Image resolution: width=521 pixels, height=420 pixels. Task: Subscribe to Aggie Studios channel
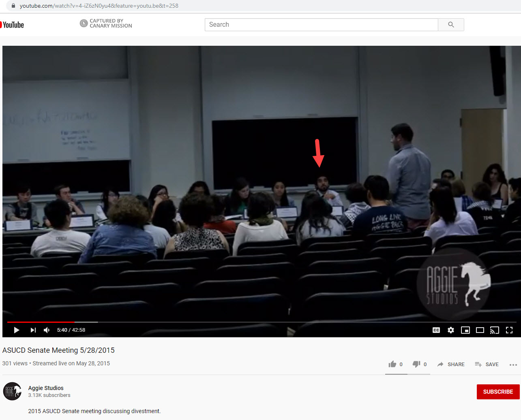(498, 392)
